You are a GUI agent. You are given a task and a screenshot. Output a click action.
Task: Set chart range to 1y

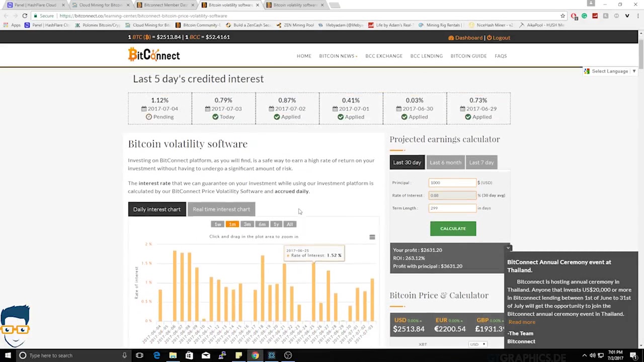276,224
